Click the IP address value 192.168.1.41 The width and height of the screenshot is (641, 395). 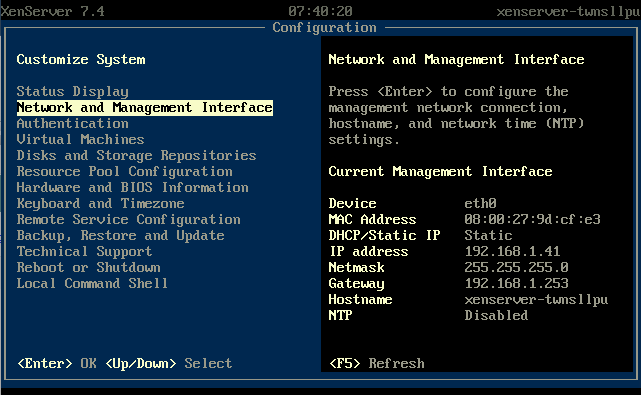tap(512, 251)
